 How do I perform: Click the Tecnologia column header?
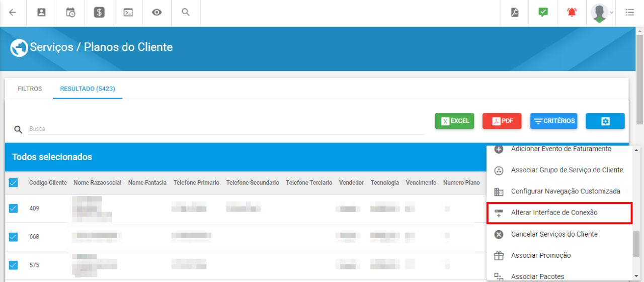[x=385, y=183]
